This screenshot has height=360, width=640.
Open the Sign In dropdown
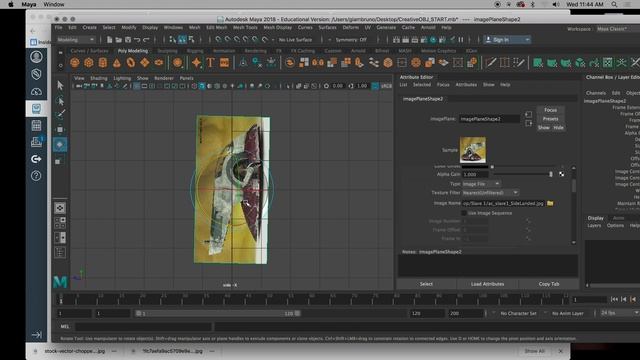(507, 40)
